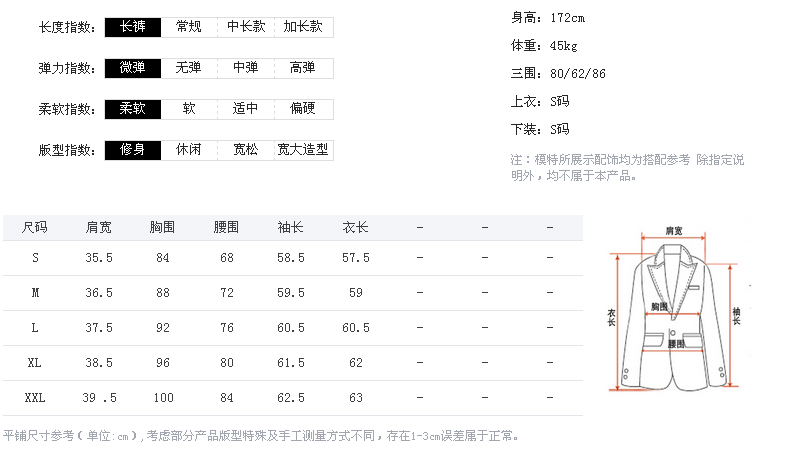Choose the 偏硬 softness option

click(x=303, y=109)
